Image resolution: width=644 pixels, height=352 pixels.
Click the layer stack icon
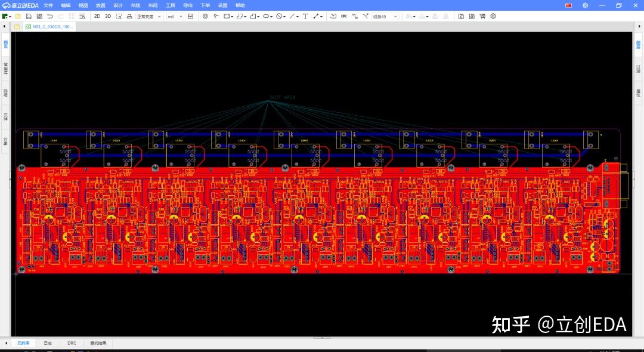[x=129, y=17]
